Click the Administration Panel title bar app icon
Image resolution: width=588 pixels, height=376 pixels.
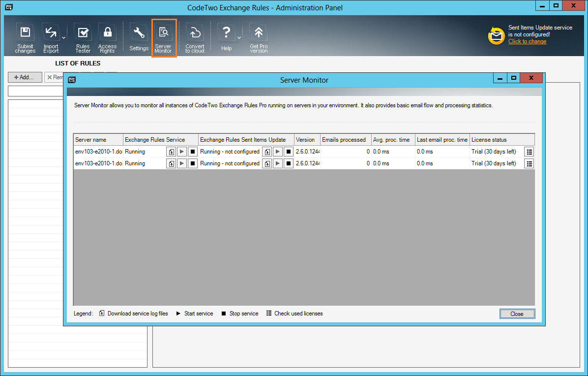[9, 7]
